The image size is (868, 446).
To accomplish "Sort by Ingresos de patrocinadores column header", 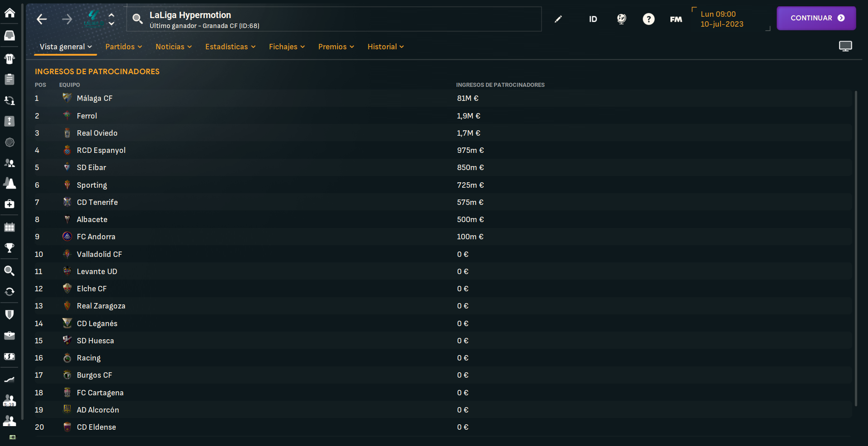I will pos(500,85).
